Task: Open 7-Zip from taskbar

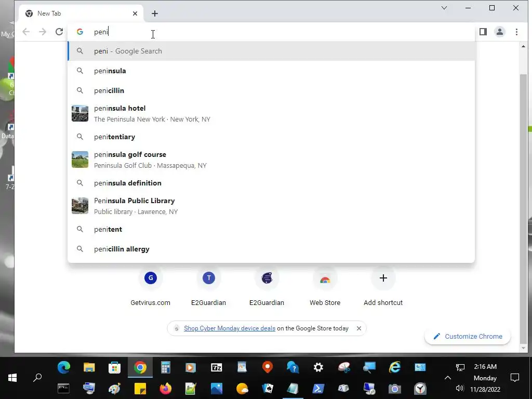Action: pos(217,367)
